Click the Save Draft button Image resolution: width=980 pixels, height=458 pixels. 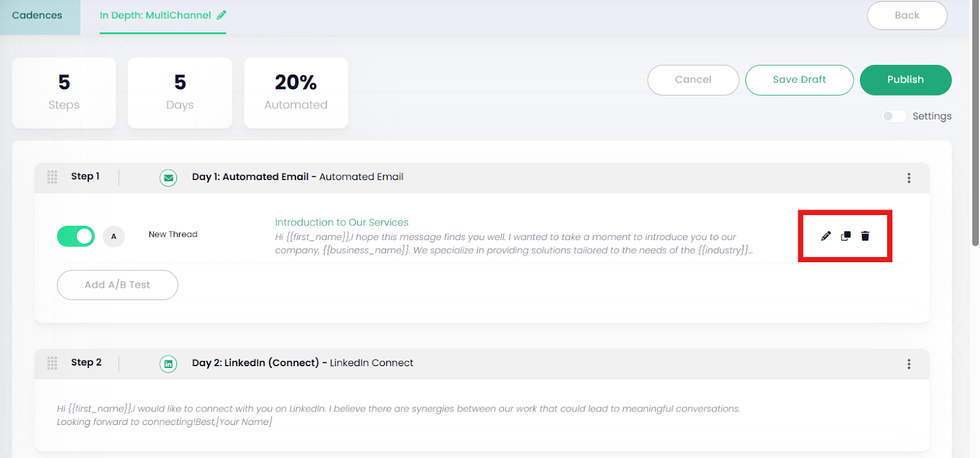(799, 80)
